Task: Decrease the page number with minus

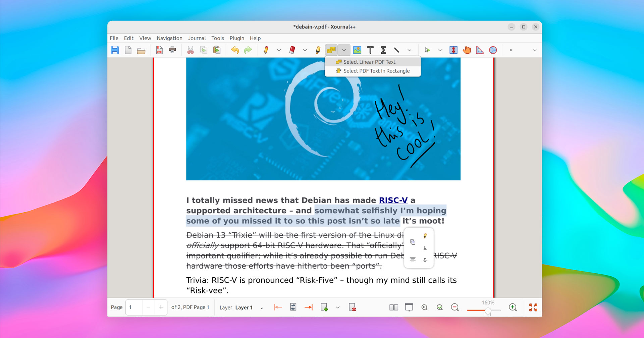Action: pos(148,307)
